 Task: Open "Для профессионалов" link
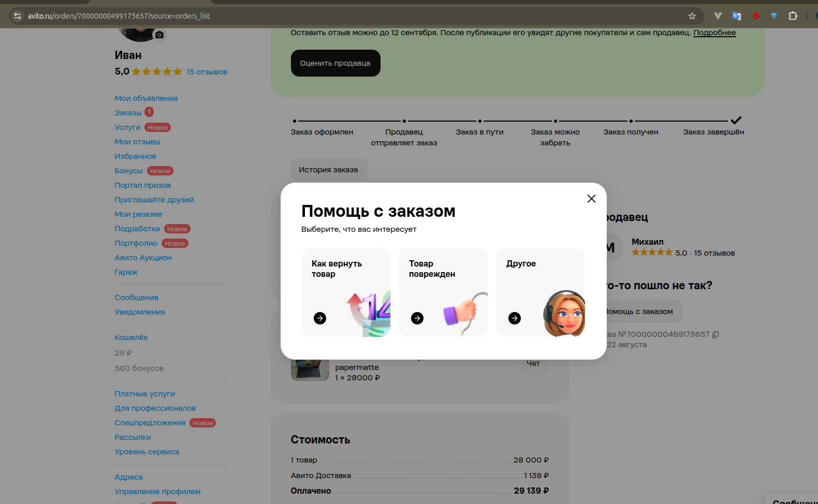pyautogui.click(x=155, y=408)
